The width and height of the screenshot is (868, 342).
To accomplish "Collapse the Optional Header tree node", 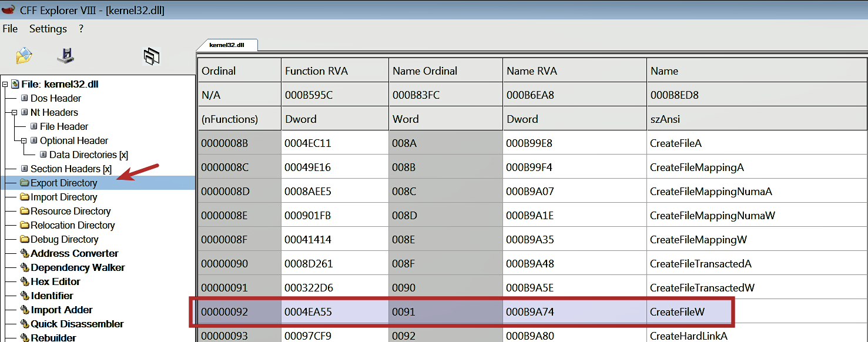I will click(x=24, y=140).
